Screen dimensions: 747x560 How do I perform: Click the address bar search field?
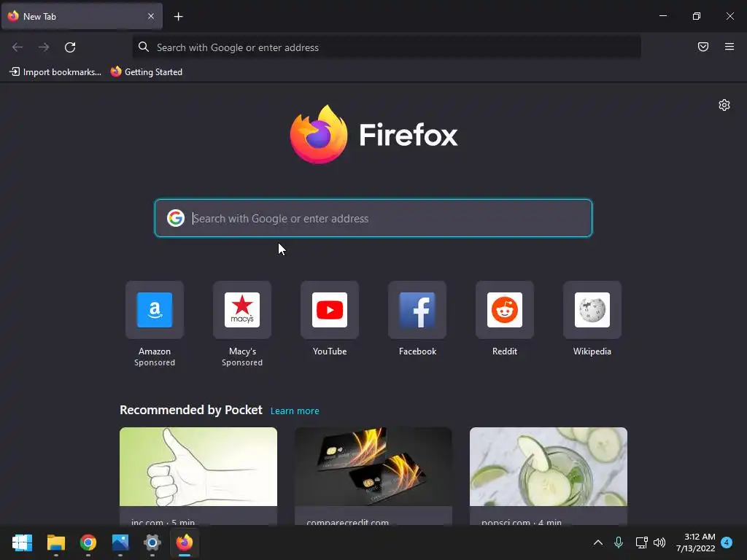pyautogui.click(x=387, y=47)
